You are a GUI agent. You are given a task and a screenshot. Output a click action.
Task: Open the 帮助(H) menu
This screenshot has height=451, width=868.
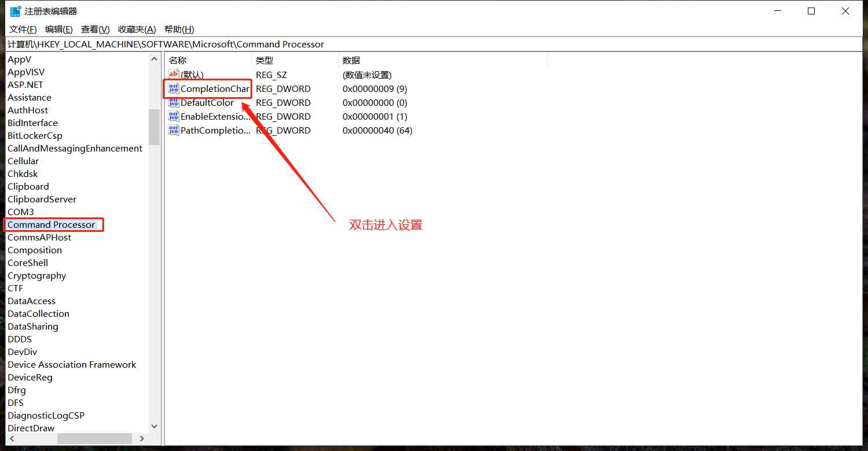pyautogui.click(x=179, y=29)
